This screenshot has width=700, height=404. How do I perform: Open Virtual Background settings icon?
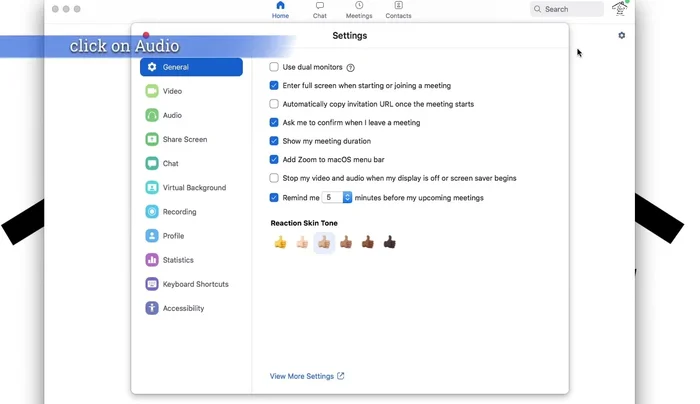tap(152, 188)
